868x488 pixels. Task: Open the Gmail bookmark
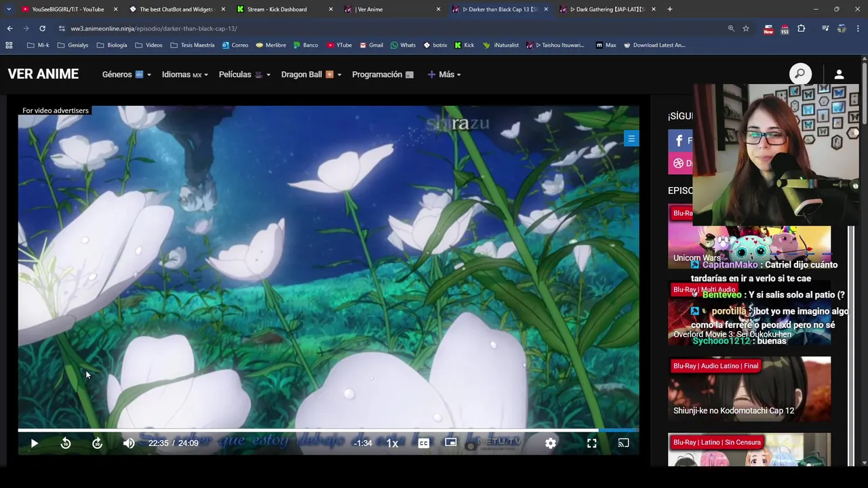(x=371, y=45)
